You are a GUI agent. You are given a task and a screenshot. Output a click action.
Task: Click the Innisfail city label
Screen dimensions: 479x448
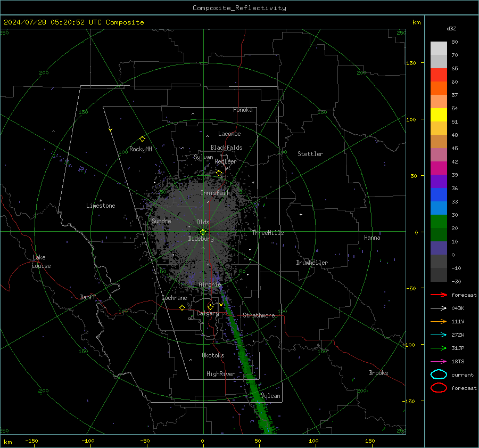pos(214,193)
